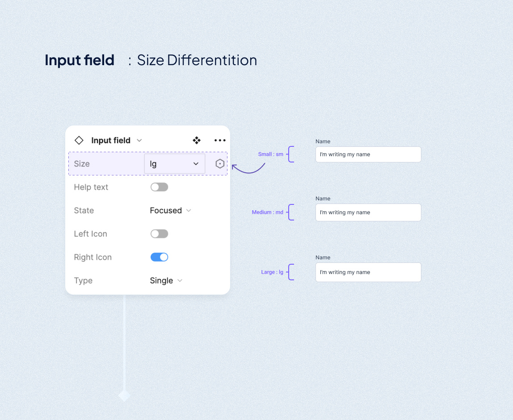Disable the Right Icon toggle
513x420 pixels.
(159, 257)
